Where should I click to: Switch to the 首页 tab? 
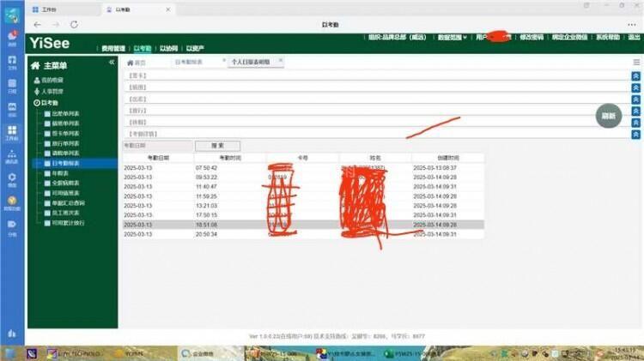tap(137, 63)
